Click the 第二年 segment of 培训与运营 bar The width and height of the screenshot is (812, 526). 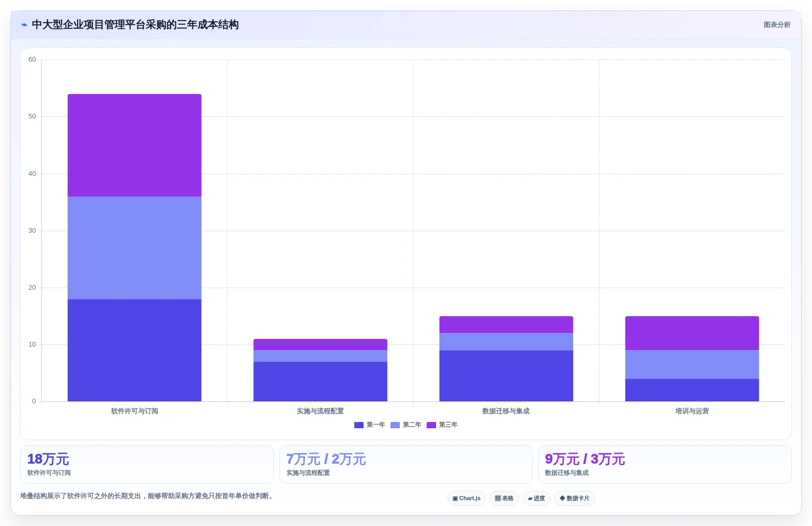point(692,365)
